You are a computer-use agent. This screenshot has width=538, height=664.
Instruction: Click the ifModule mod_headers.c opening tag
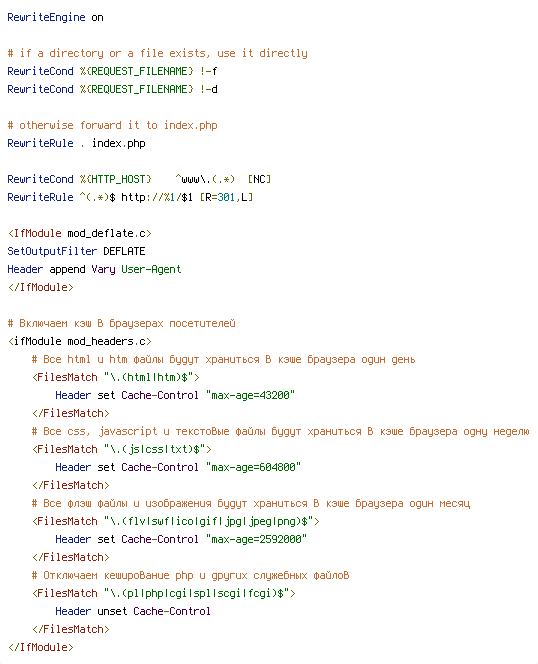click(80, 341)
